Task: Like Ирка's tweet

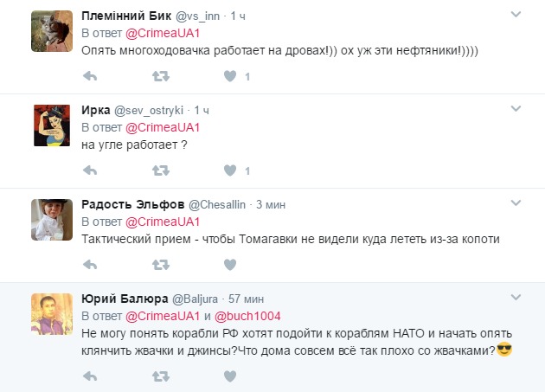Action: pyautogui.click(x=230, y=170)
